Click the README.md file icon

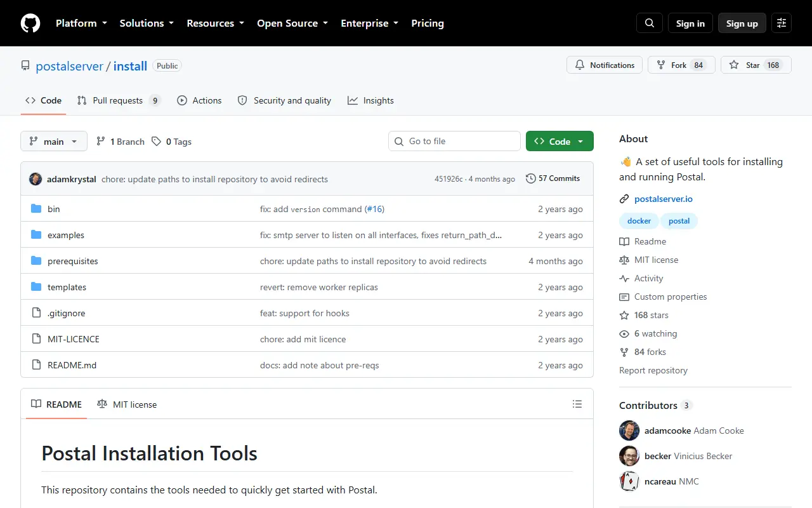click(x=36, y=365)
